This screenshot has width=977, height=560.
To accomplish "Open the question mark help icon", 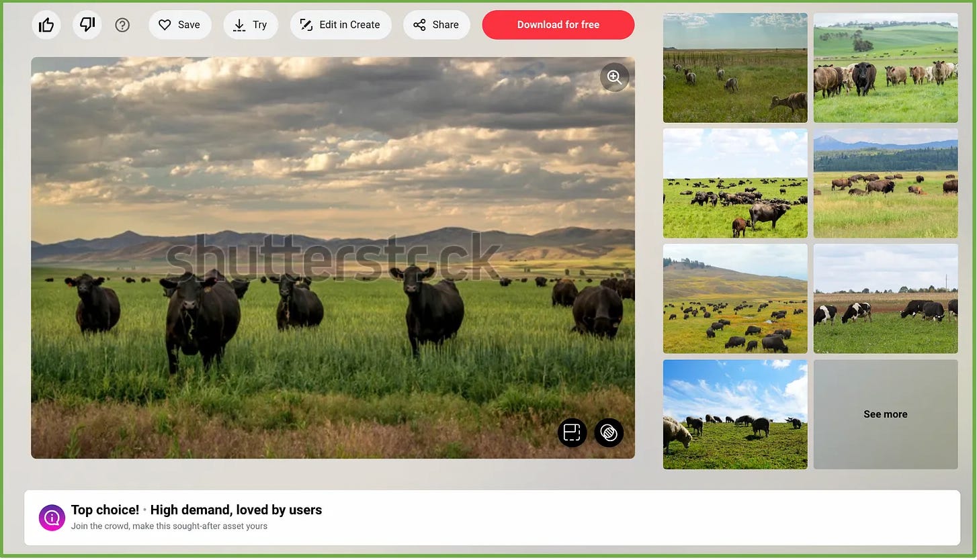I will (122, 25).
